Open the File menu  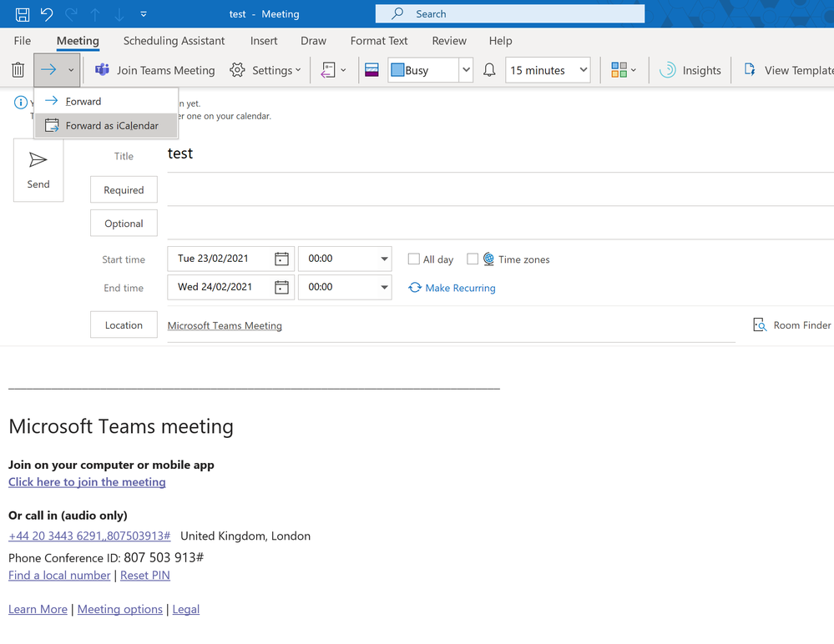23,41
